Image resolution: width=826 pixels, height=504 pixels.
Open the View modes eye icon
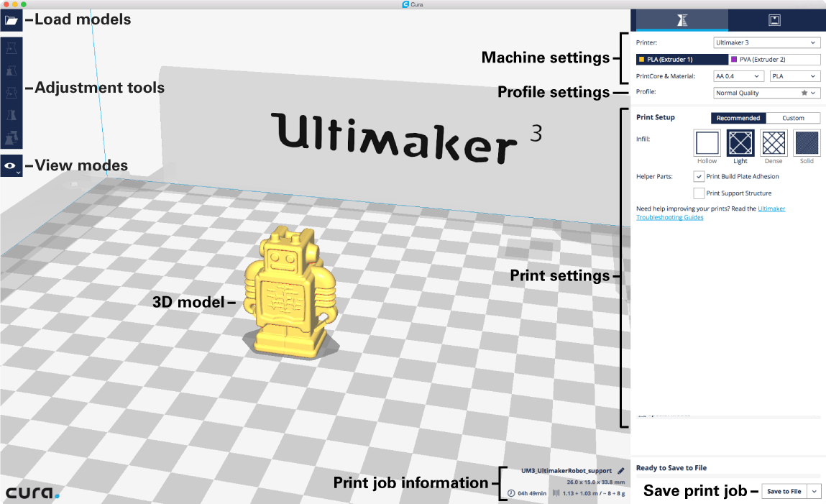[x=11, y=166]
